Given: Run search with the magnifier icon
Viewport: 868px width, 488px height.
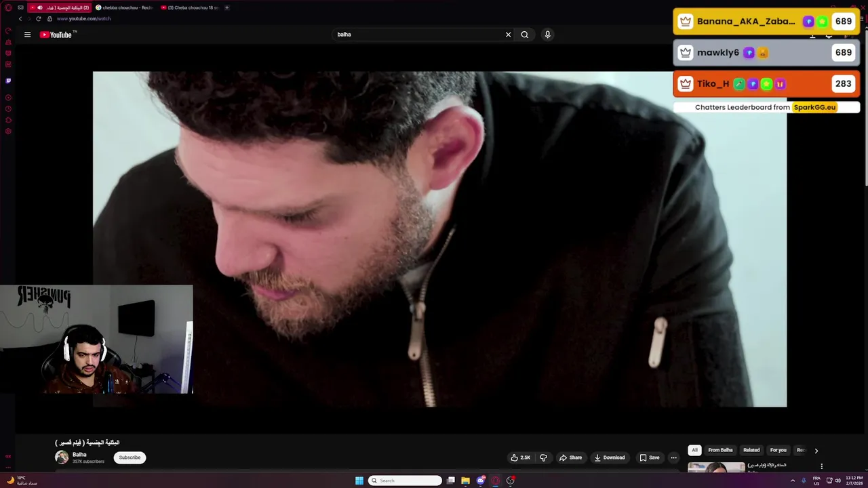Looking at the screenshot, I should 525,35.
